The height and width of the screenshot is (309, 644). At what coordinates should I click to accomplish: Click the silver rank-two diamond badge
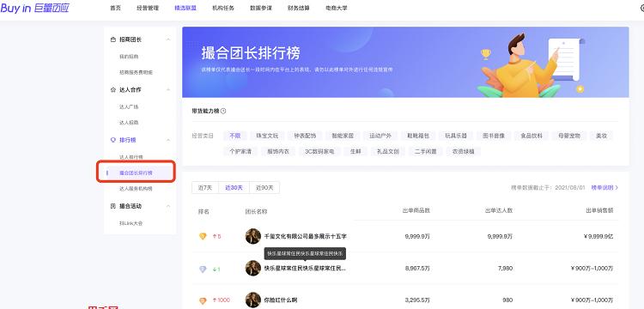point(203,270)
